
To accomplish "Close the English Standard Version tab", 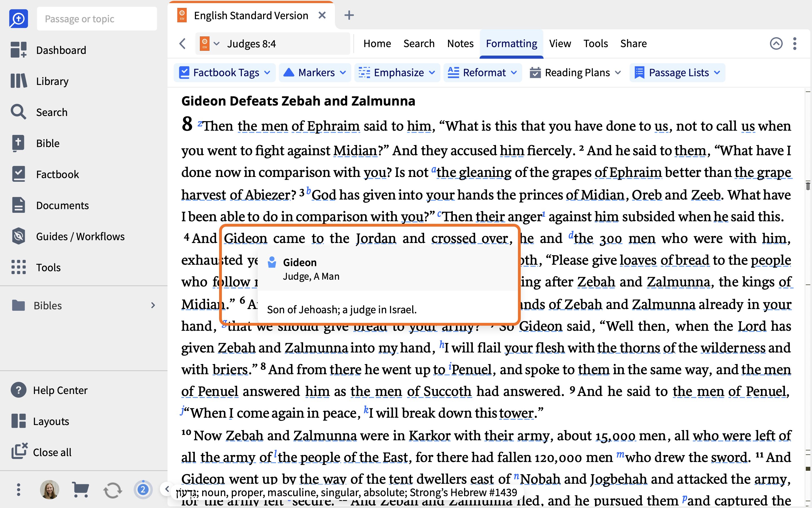I will click(322, 15).
